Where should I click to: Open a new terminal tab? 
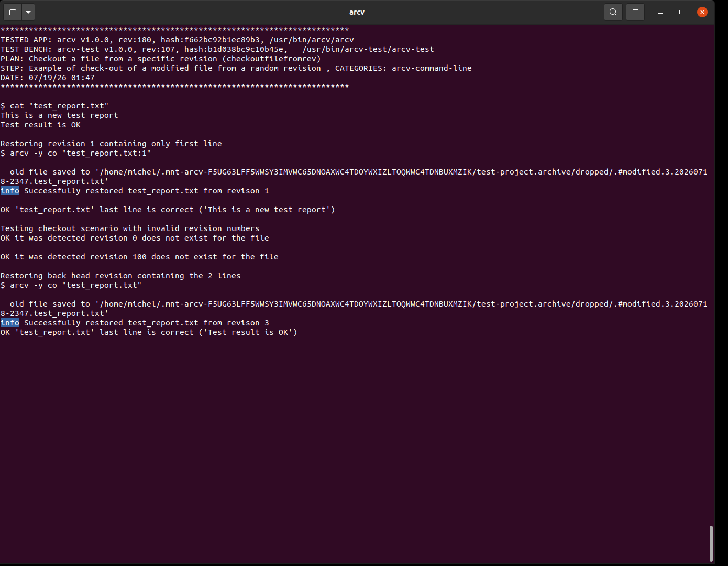tap(13, 12)
